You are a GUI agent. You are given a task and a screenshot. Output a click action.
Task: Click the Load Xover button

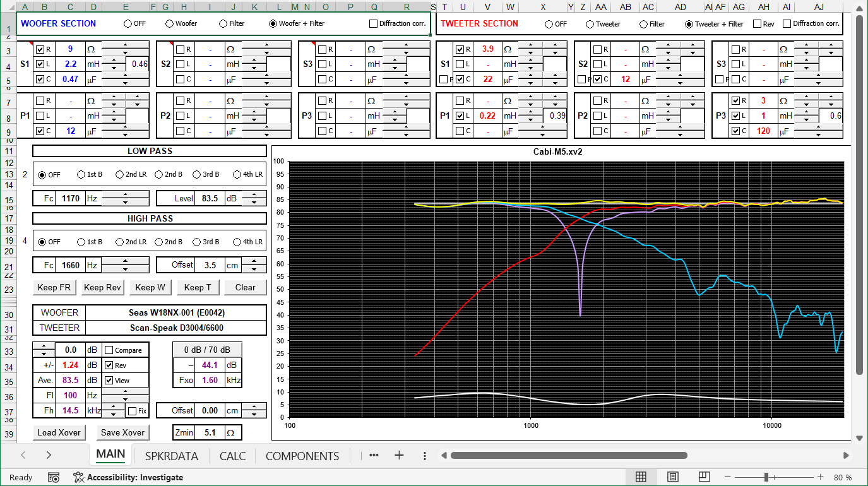pyautogui.click(x=59, y=432)
